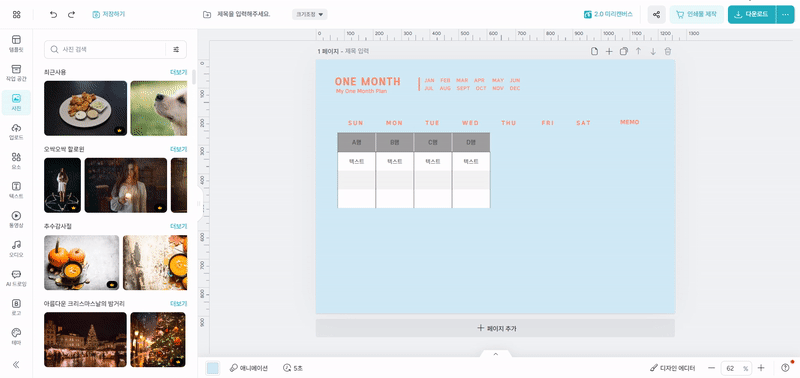800x378 pixels.
Task: Click the 페이지 추가 add page button
Action: click(x=495, y=329)
